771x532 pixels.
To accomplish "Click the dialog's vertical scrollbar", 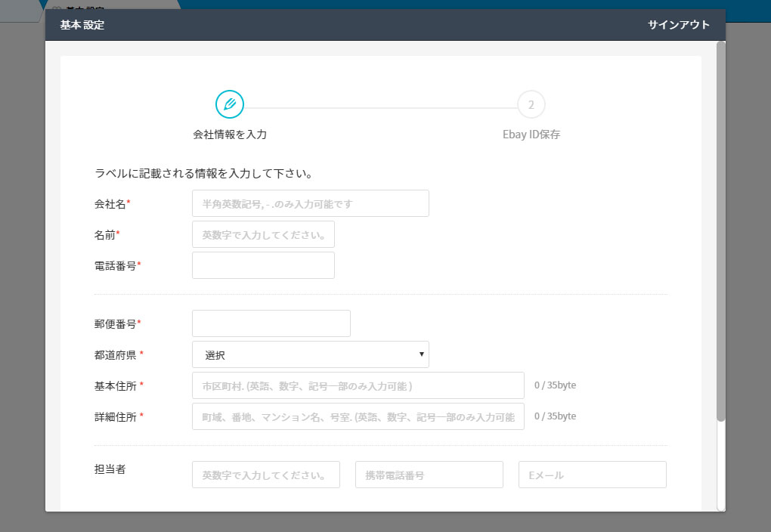I will 721,231.
